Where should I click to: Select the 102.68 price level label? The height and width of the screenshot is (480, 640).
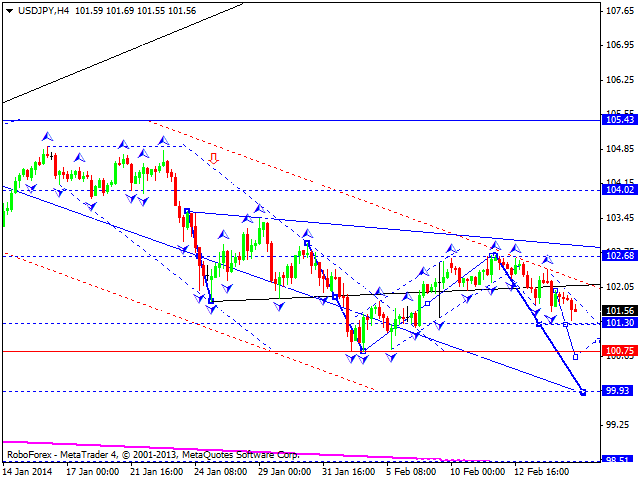pyautogui.click(x=621, y=256)
